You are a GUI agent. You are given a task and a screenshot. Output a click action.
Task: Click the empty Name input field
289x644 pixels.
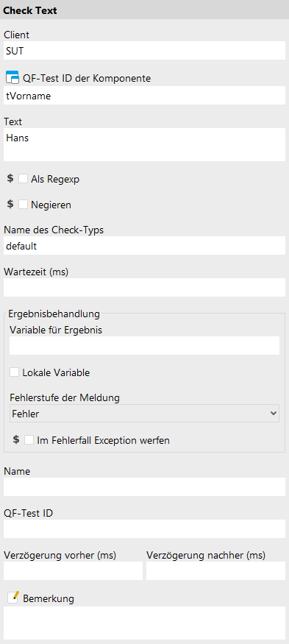[x=144, y=487]
